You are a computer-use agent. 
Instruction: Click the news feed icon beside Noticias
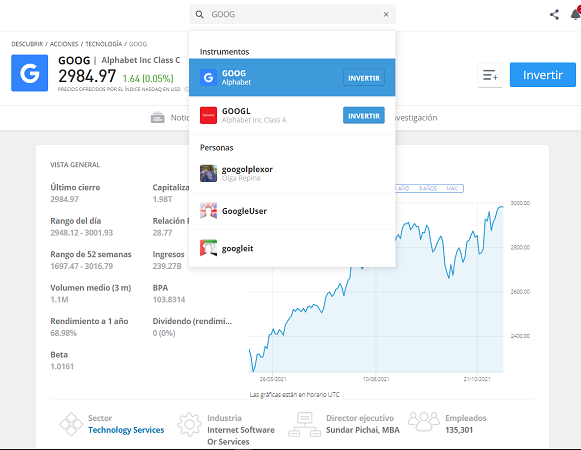point(157,118)
